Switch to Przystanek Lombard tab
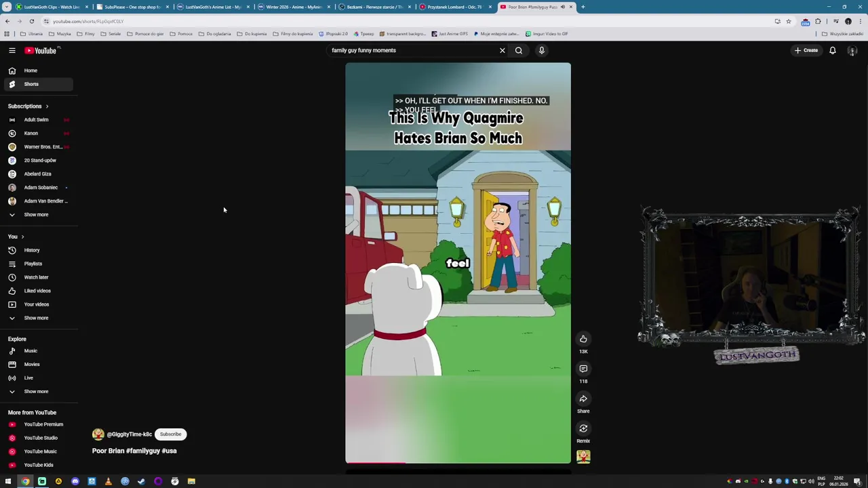 point(454,7)
